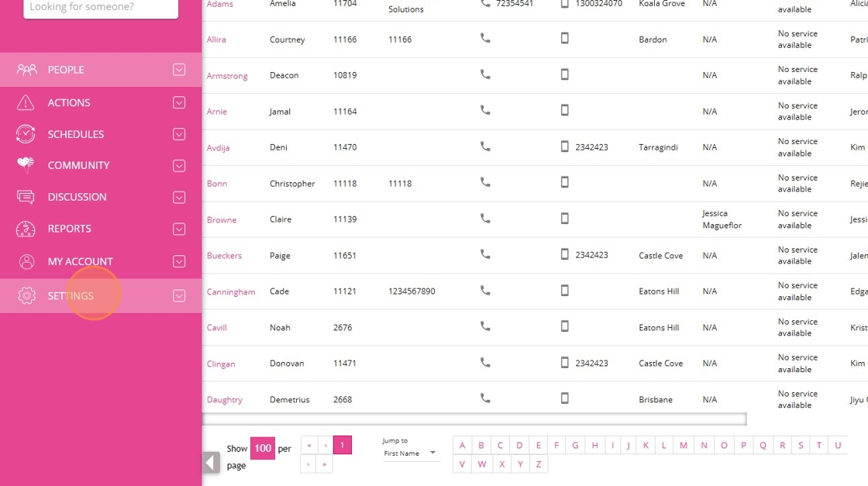Open Armstrong's profile link

tap(227, 76)
